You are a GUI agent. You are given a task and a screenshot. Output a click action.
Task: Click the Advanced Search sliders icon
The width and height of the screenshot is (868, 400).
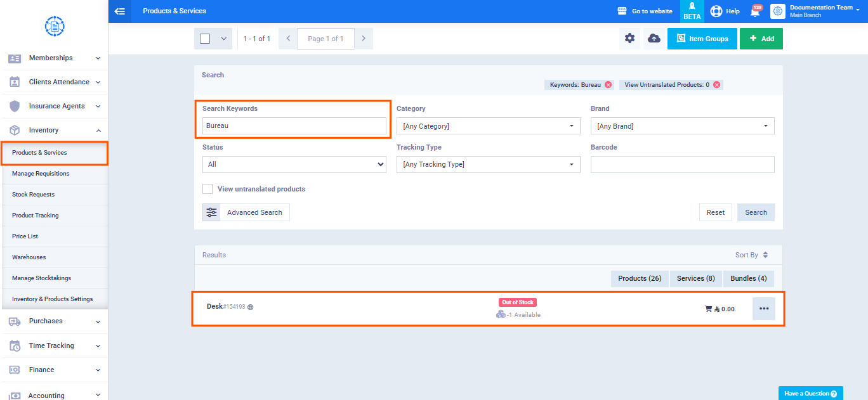click(211, 212)
